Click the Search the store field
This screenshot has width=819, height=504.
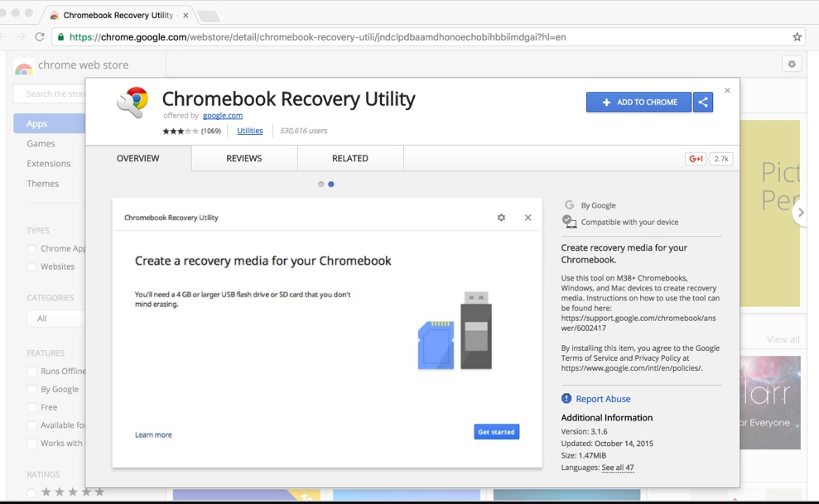(x=51, y=94)
